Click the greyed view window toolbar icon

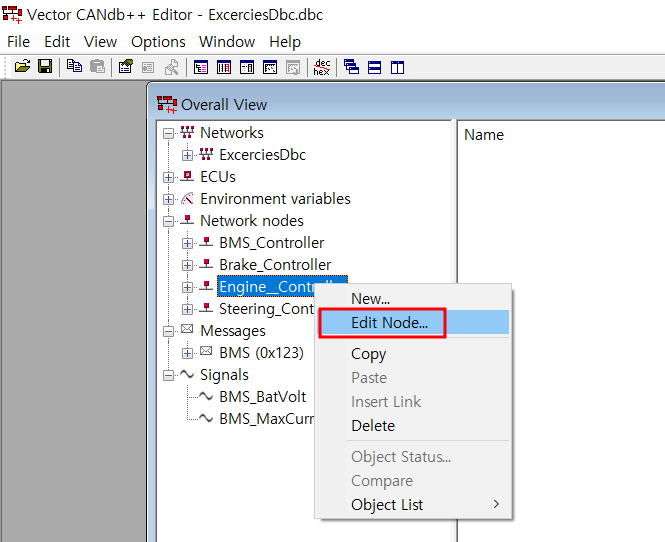[293, 67]
